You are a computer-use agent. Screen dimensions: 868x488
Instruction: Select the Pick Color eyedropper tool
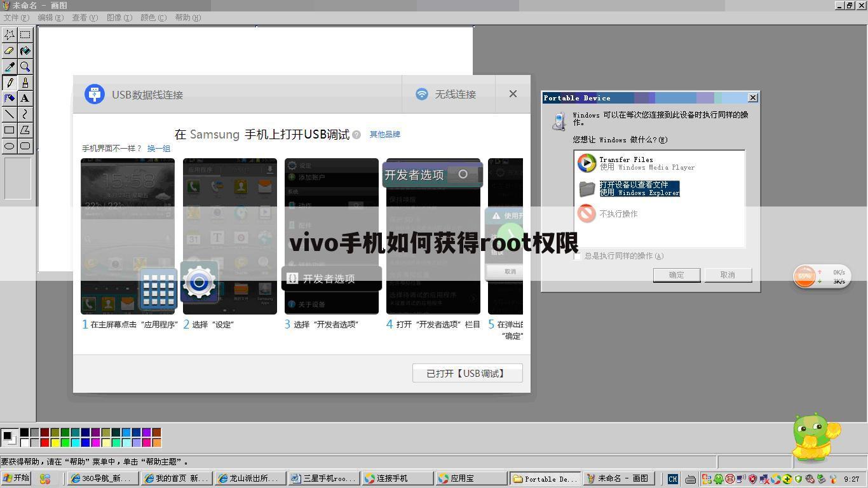pos(10,67)
